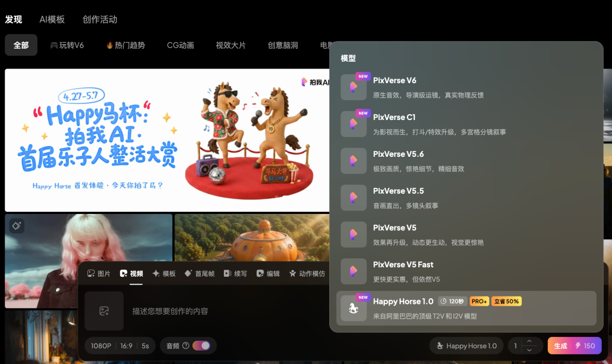Click the magic wand icon on video thumbnail
This screenshot has width=612, height=364.
point(16,225)
